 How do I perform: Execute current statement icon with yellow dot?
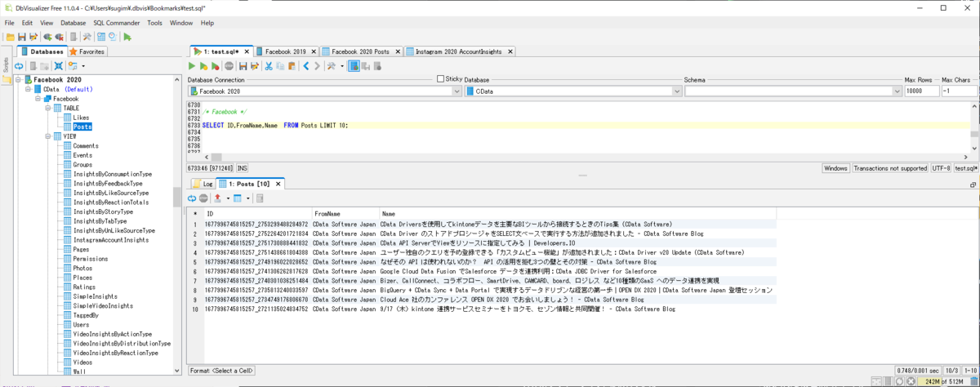[203, 66]
